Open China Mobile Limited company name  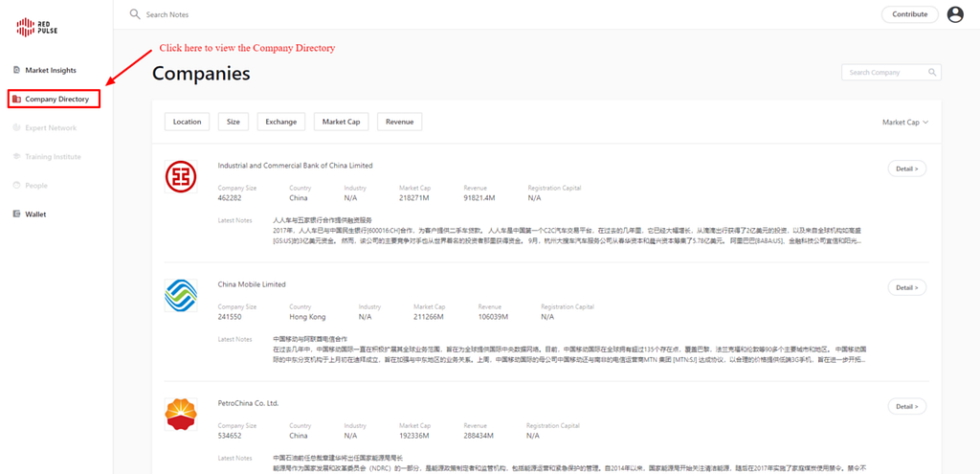[x=252, y=284]
